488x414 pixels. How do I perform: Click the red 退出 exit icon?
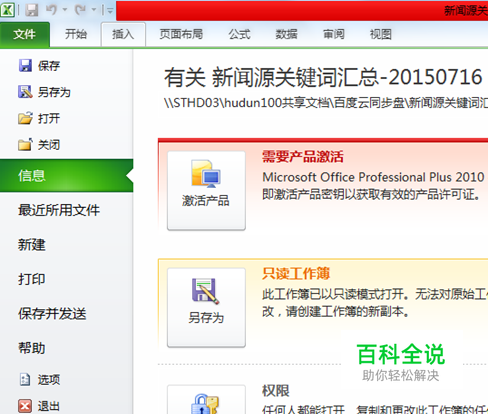(x=25, y=406)
